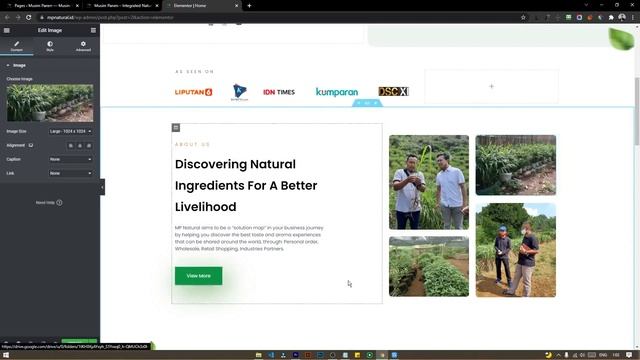Open File Explorer from the taskbar
640x360 pixels.
258,355
